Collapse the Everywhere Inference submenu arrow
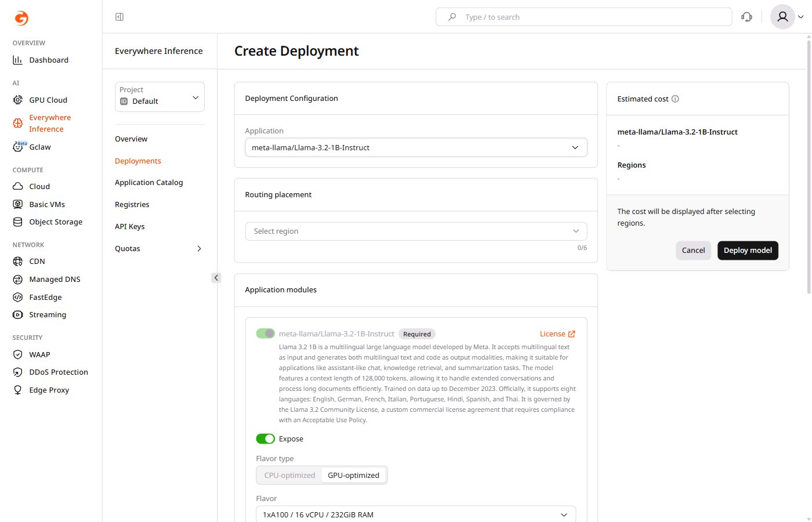Viewport: 812px width, 522px height. 216,278
